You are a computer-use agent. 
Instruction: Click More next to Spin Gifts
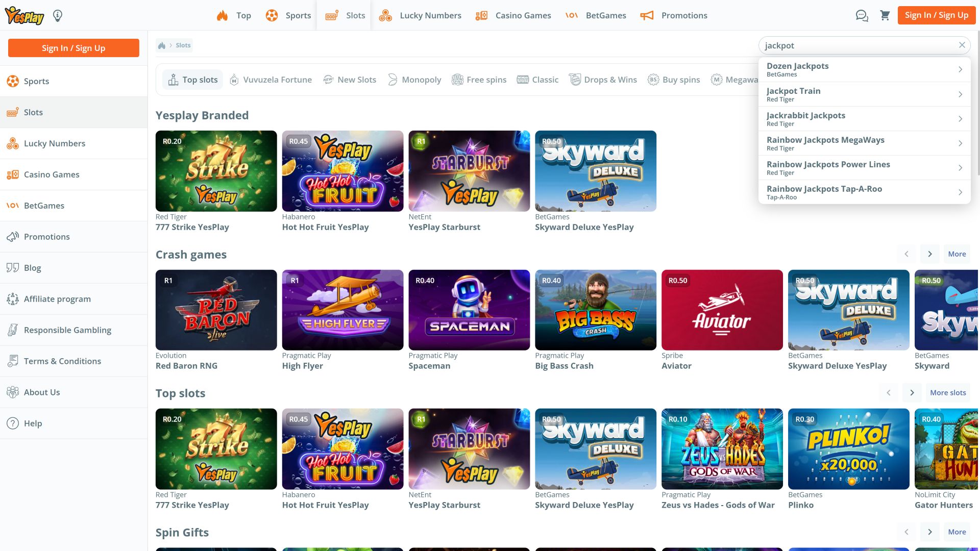957,532
